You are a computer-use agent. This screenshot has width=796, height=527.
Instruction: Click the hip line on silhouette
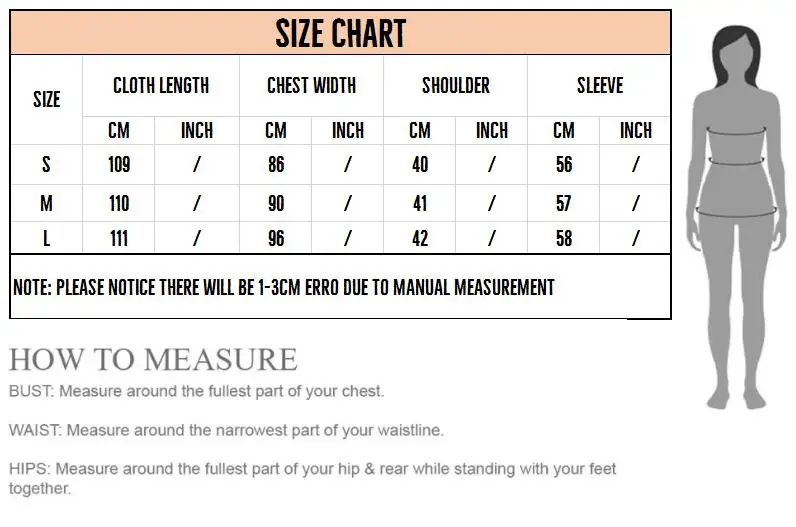(x=736, y=212)
